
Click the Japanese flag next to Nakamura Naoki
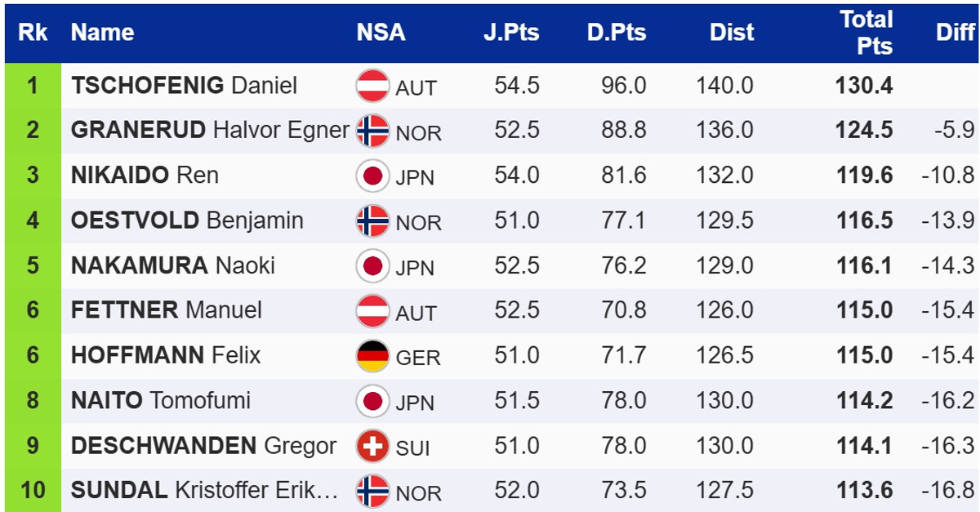pyautogui.click(x=372, y=266)
